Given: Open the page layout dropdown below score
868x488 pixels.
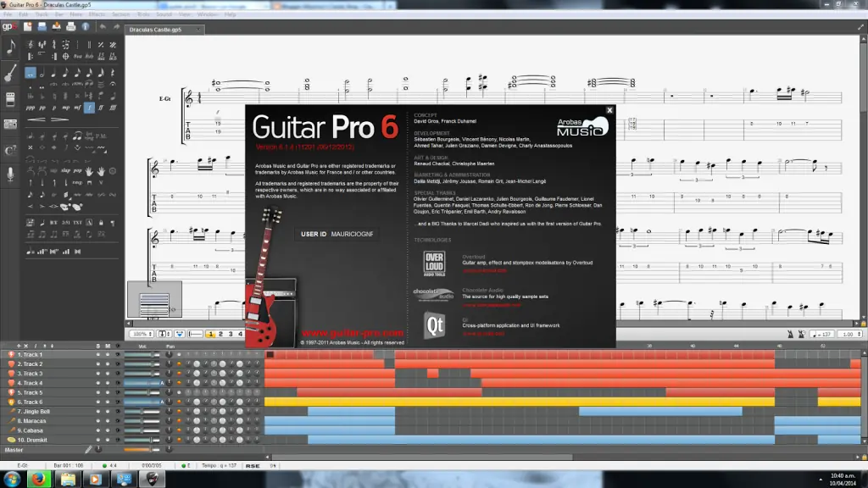Looking at the screenshot, I should pos(164,334).
